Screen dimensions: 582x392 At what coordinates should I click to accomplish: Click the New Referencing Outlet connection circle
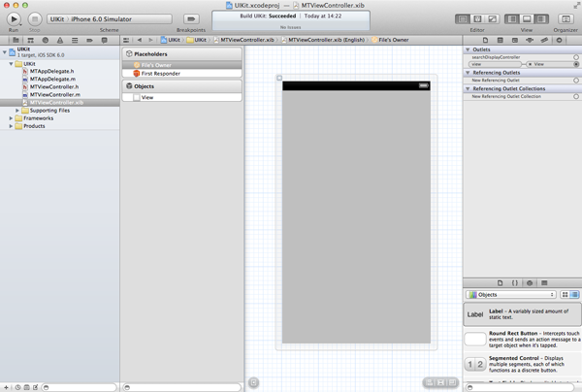click(576, 81)
